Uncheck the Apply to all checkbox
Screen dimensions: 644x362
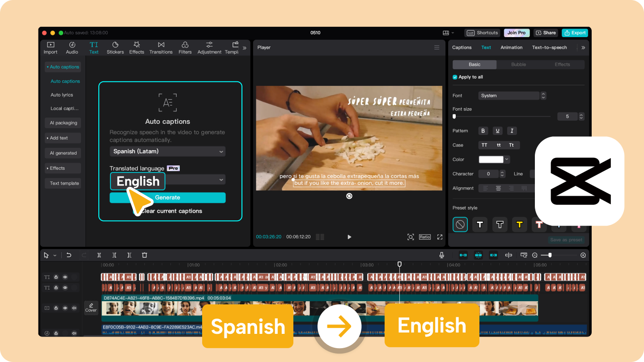click(455, 77)
